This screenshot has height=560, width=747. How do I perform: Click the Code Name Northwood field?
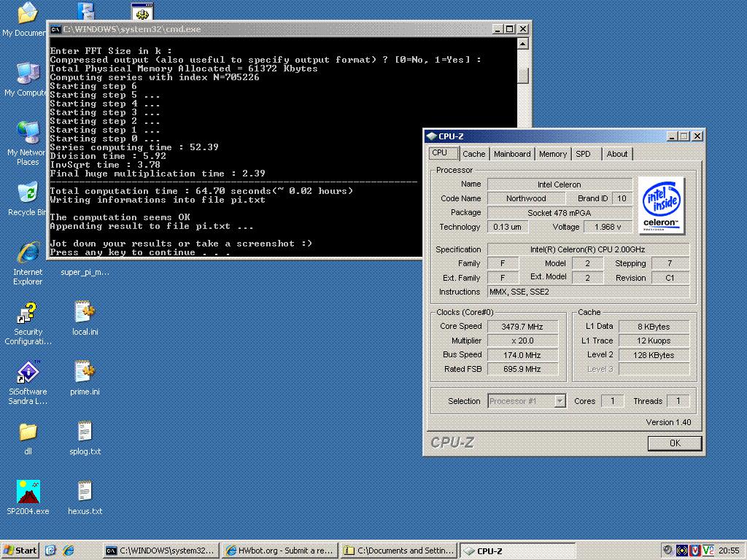pos(526,198)
